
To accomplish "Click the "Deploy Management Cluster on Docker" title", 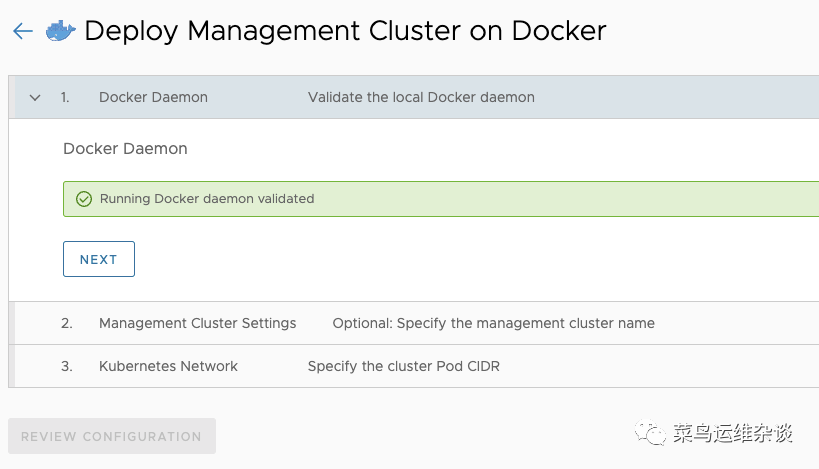I will click(x=345, y=31).
